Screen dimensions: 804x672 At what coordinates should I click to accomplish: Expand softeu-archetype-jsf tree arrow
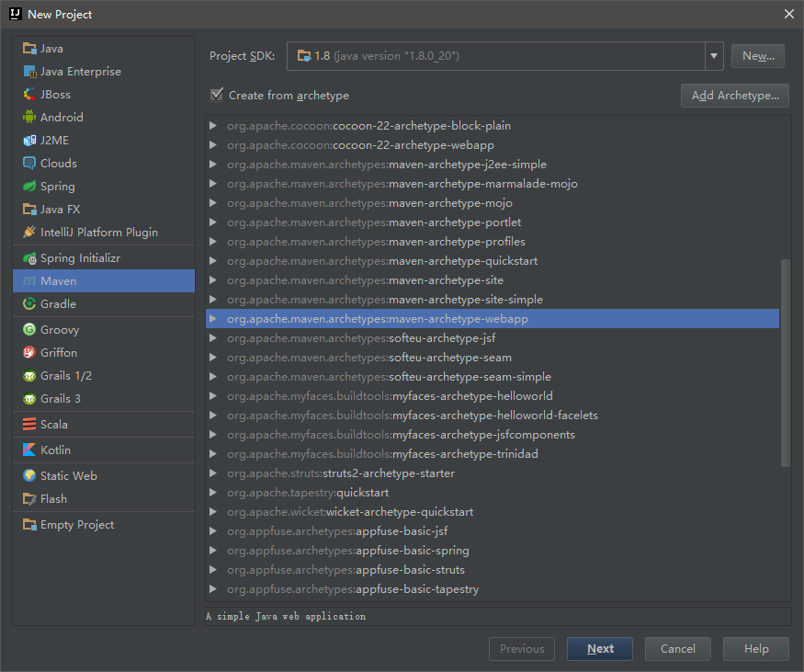click(x=213, y=338)
